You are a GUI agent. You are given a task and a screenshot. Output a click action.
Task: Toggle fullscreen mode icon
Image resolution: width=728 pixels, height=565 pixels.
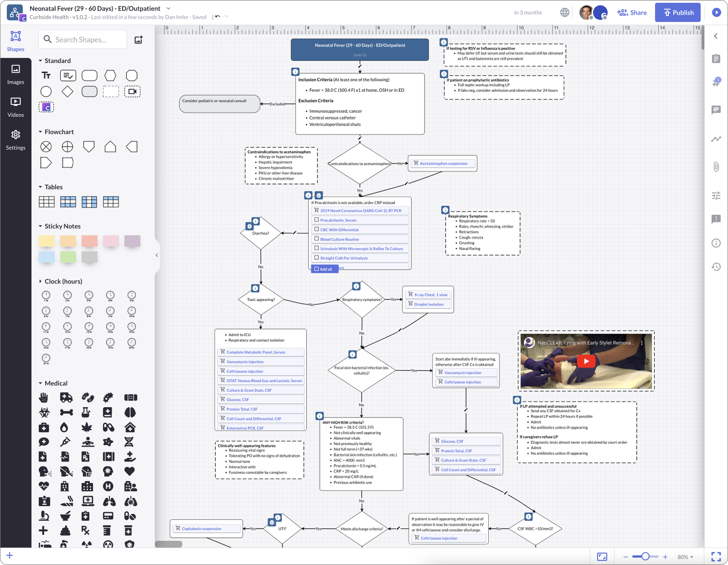point(716,557)
